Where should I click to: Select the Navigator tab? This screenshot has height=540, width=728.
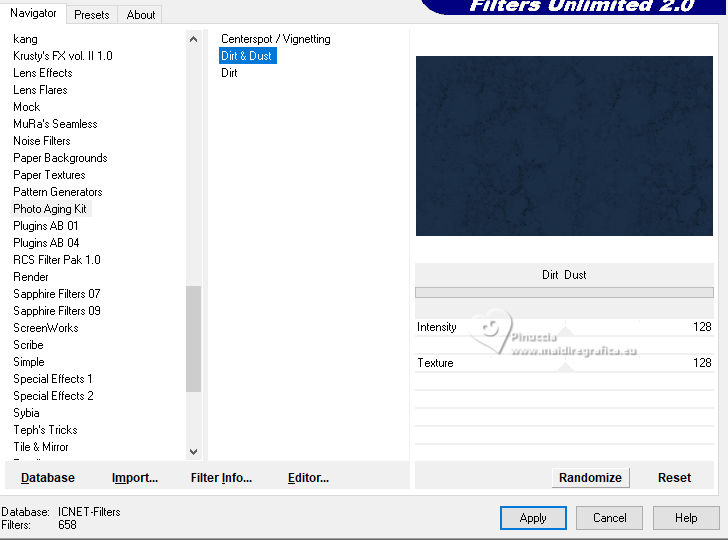coord(33,13)
